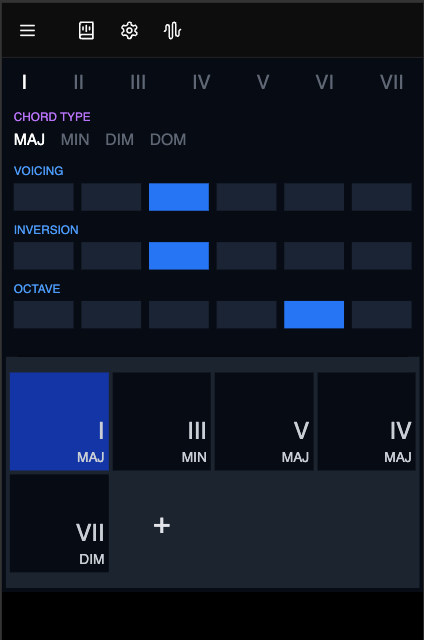Click the CHORD TYPE label
Screen dimensions: 424x640
point(52,117)
